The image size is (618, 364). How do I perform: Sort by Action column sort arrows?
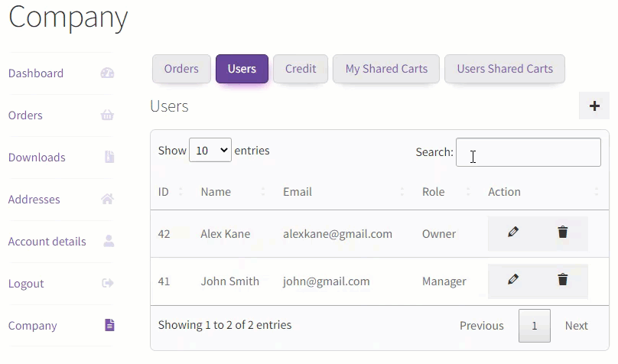597,192
